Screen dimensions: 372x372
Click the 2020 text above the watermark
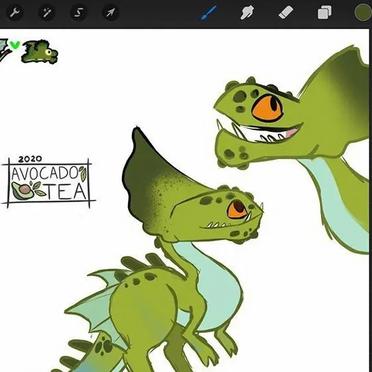point(30,159)
